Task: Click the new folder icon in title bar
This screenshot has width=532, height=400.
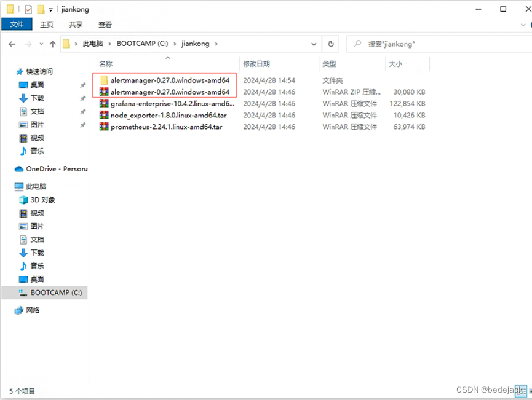Action: point(41,9)
